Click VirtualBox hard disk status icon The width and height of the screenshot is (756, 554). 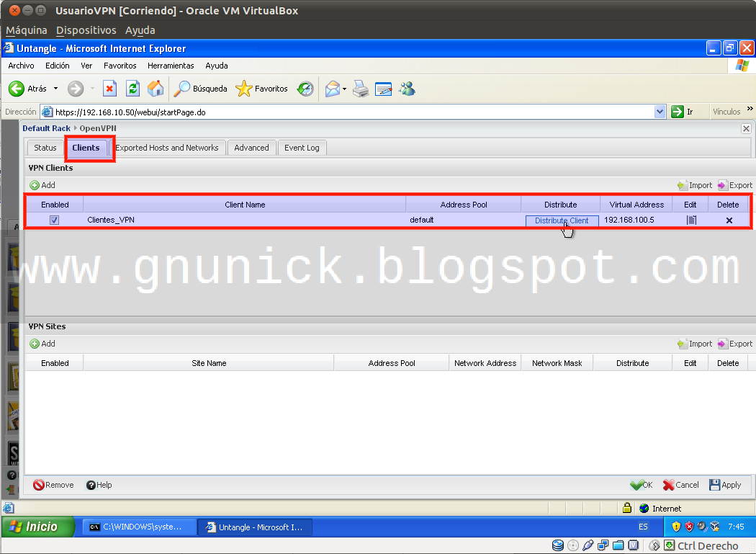click(557, 546)
